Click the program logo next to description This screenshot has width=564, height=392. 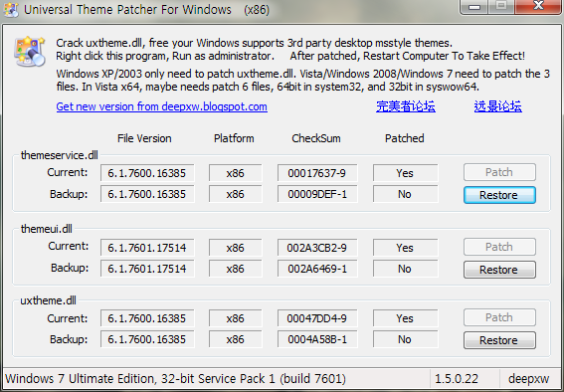30,51
